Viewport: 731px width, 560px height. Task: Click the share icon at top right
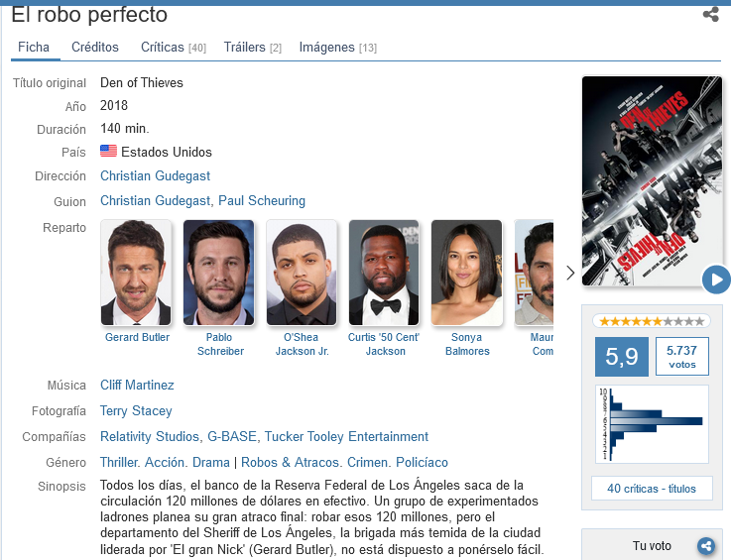pos(710,14)
